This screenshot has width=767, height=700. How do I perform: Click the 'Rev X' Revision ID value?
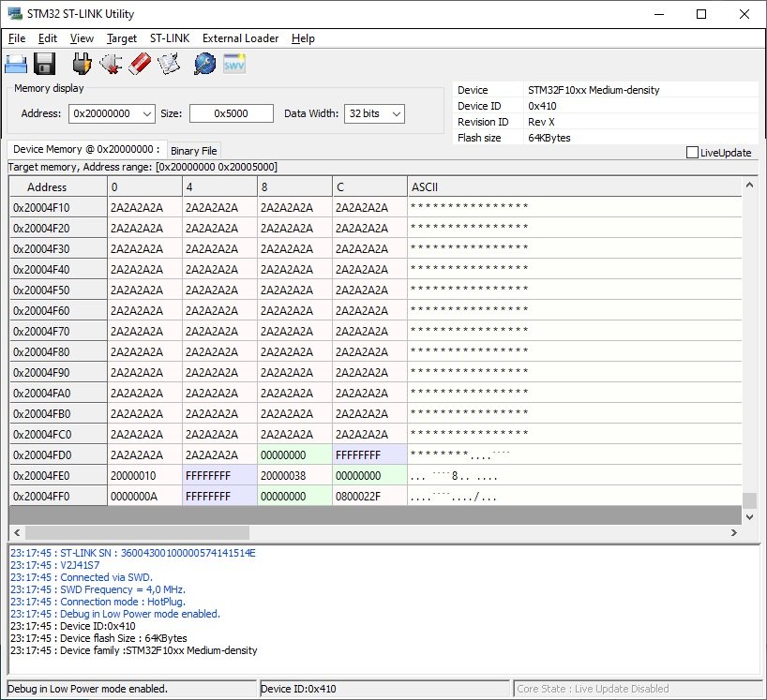541,122
